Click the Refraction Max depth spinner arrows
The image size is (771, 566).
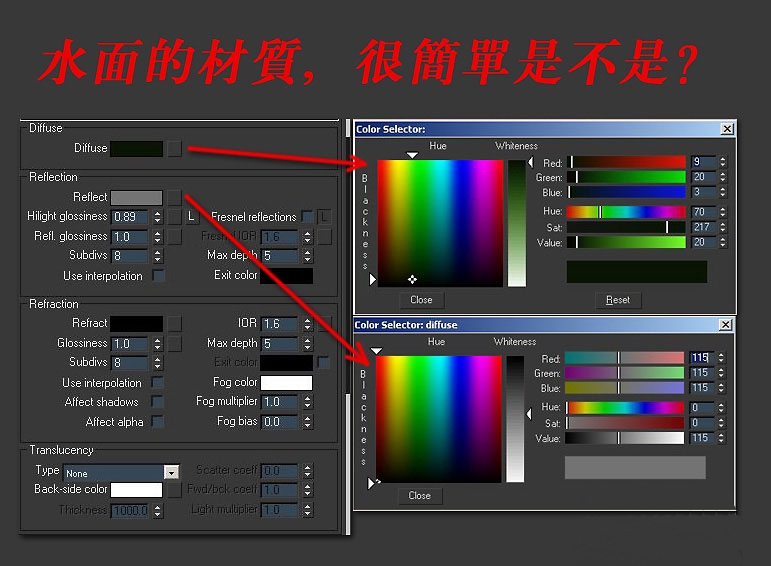coord(307,343)
